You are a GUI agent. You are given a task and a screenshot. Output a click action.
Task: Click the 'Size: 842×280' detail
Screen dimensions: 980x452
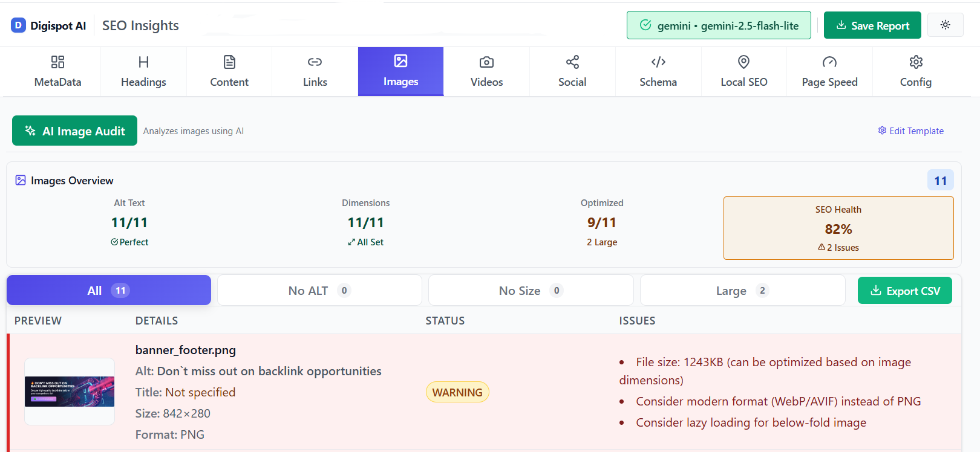pyautogui.click(x=173, y=413)
